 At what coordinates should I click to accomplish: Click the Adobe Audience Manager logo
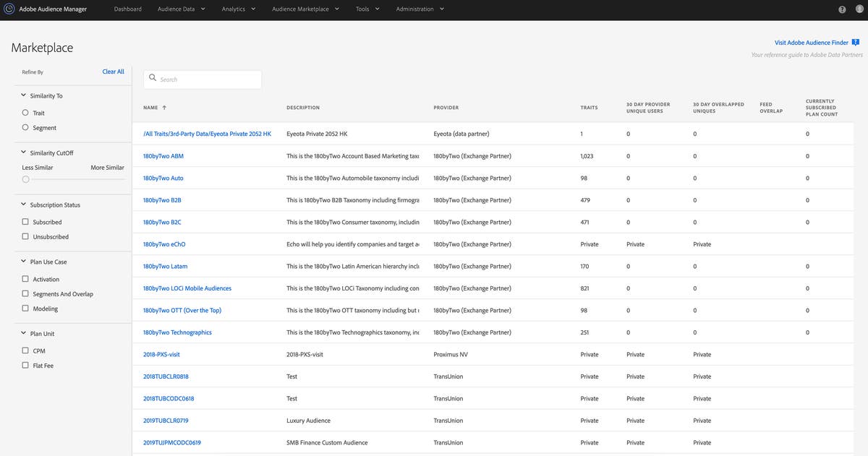pyautogui.click(x=8, y=9)
